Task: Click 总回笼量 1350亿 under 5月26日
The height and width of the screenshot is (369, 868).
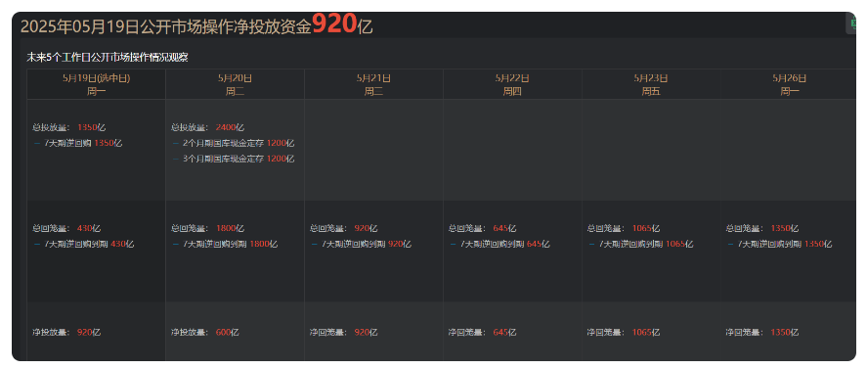Action: click(762, 228)
